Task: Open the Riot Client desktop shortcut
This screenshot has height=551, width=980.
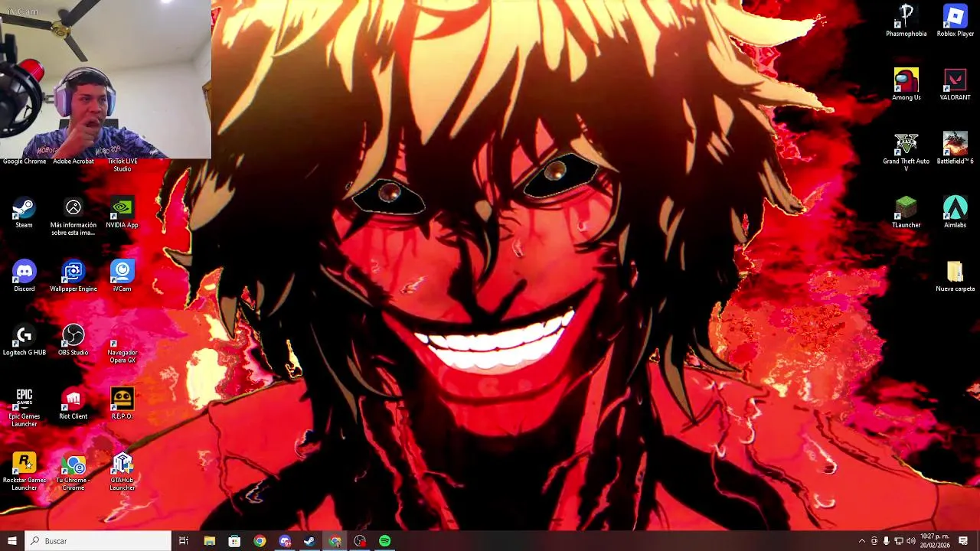Action: tap(73, 403)
